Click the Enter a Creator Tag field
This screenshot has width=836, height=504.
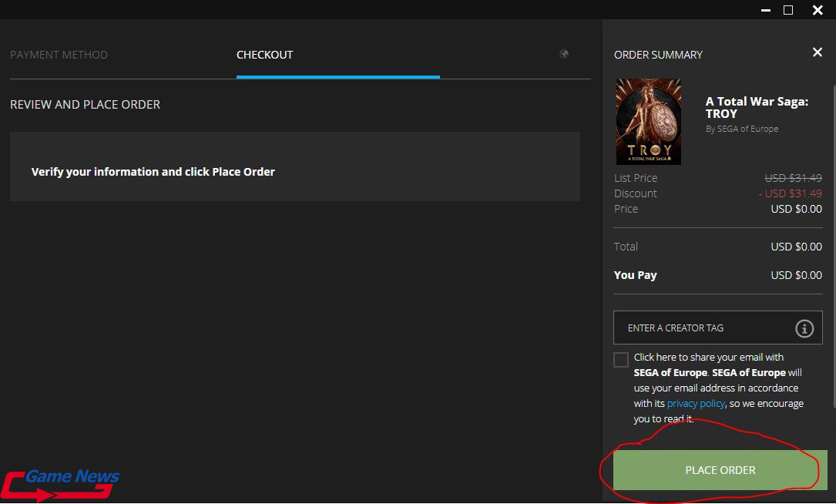pyautogui.click(x=701, y=328)
